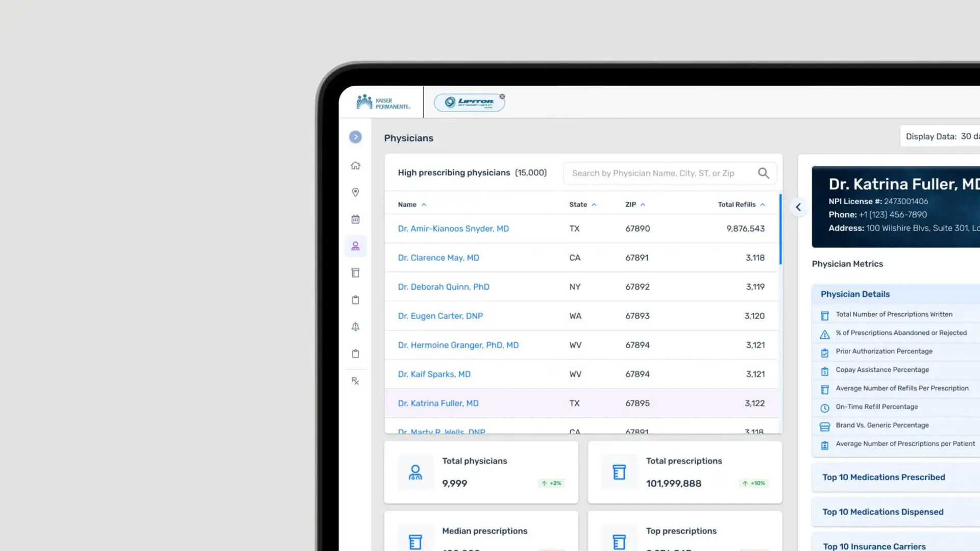Expand the sidebar with arrow button
The width and height of the screenshot is (980, 551).
pos(356,137)
